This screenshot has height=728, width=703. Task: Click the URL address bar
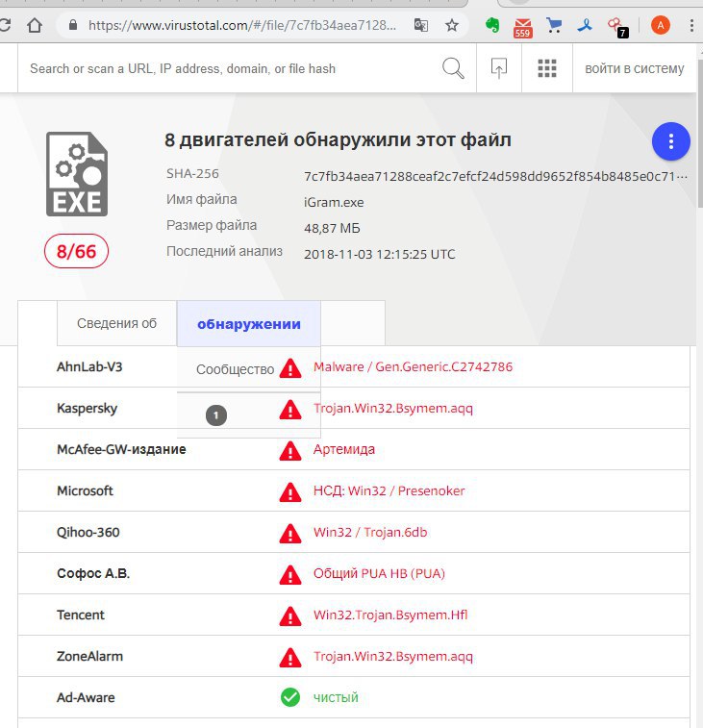[241, 25]
